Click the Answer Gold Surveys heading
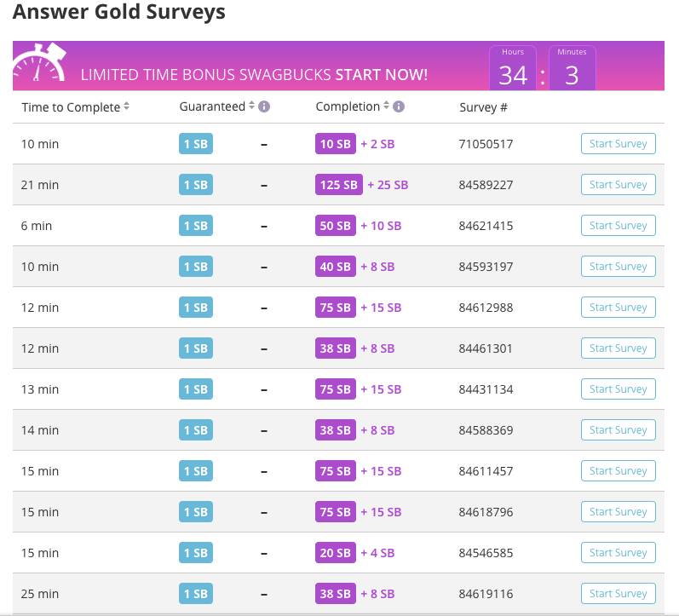The height and width of the screenshot is (616, 679). [119, 12]
